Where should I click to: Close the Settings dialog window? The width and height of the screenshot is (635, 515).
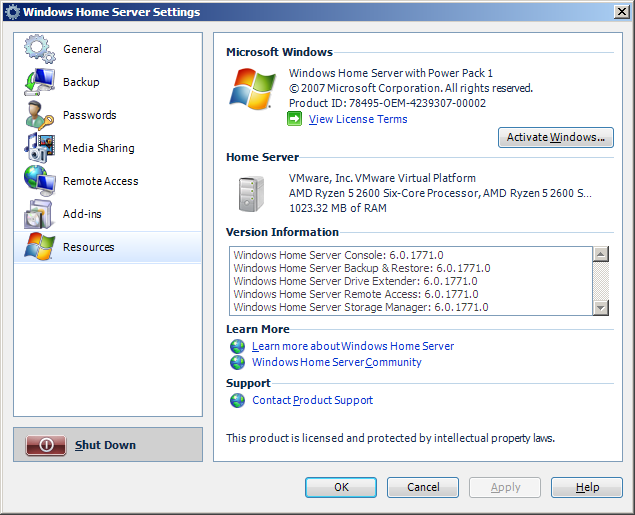622,12
